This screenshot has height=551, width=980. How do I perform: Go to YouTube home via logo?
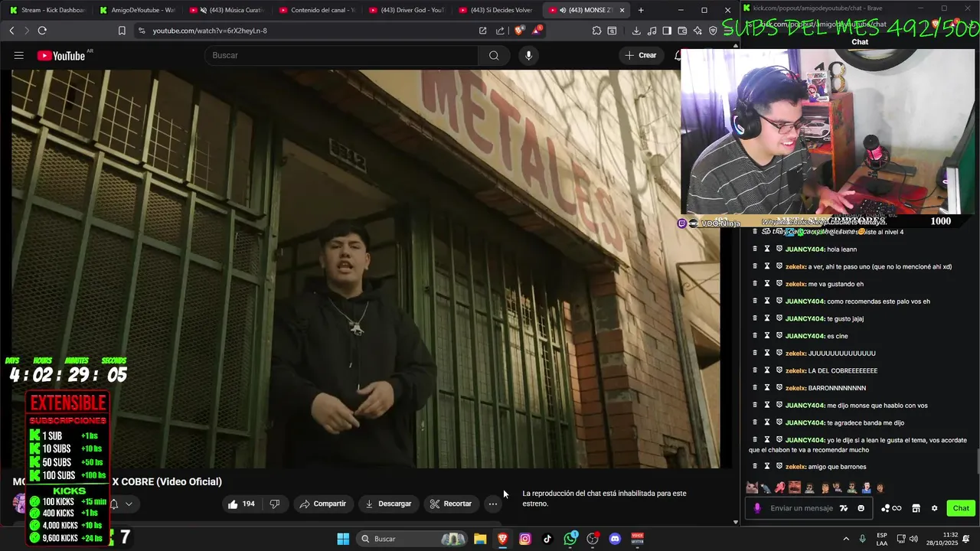(61, 56)
